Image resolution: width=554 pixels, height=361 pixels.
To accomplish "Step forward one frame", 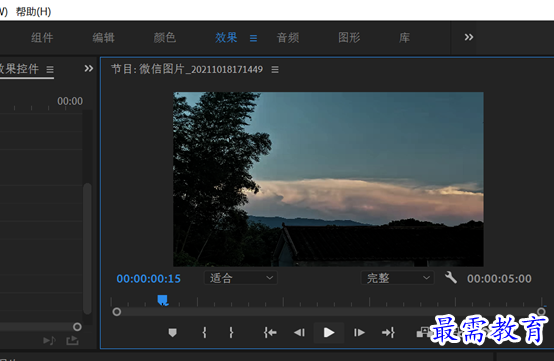I will pyautogui.click(x=359, y=332).
